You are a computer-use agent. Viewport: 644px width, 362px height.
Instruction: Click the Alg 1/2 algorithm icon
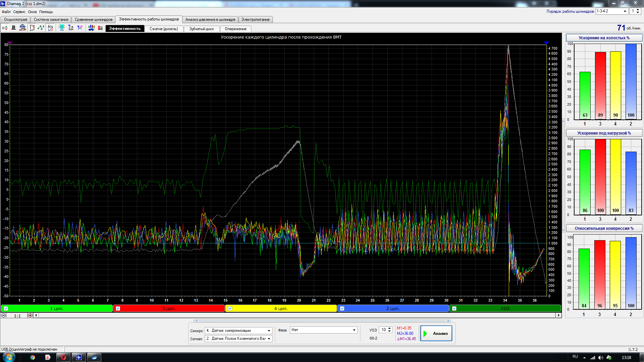click(x=50, y=28)
